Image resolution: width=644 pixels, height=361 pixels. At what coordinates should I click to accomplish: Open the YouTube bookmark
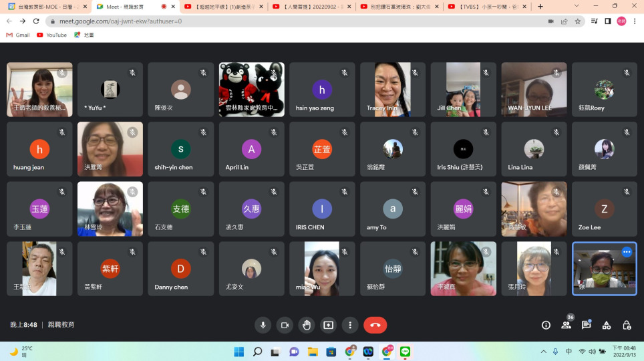(51, 35)
